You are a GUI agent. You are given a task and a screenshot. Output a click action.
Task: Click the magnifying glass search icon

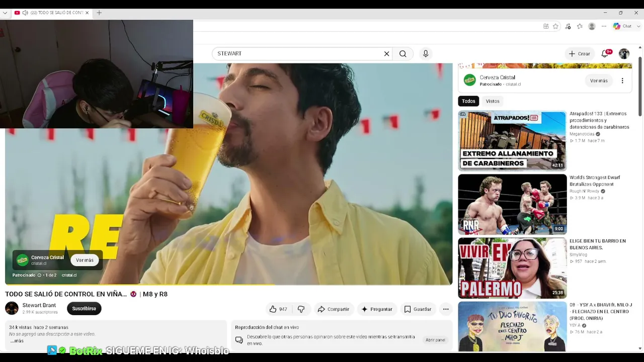click(x=403, y=54)
